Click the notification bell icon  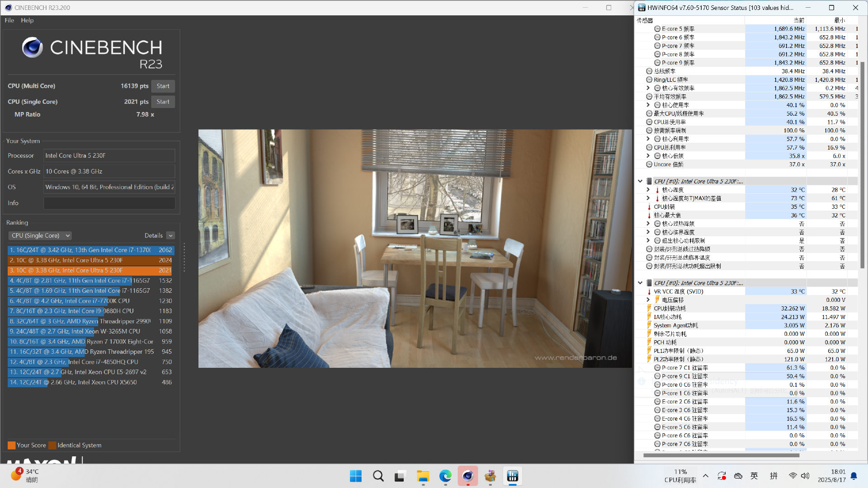click(854, 476)
